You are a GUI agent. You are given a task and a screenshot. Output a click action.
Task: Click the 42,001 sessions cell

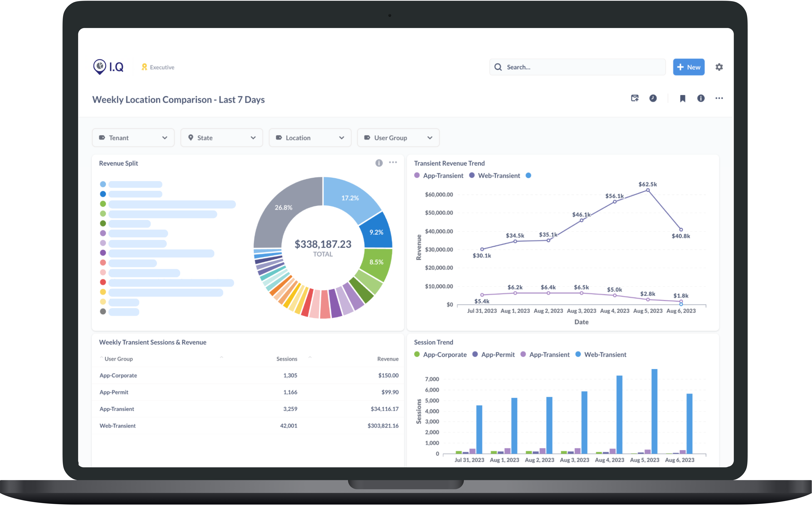[x=289, y=426]
